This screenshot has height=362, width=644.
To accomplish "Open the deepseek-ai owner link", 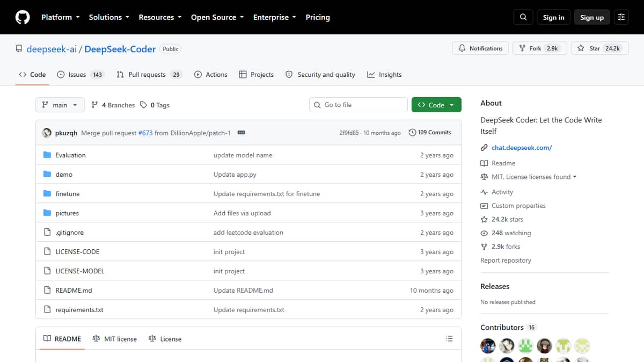I will tap(52, 49).
